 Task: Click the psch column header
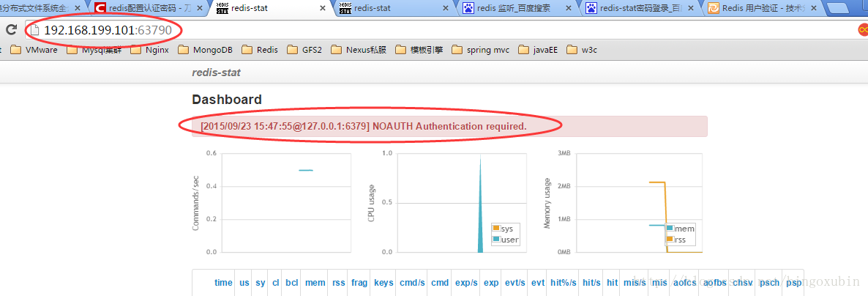tap(769, 283)
